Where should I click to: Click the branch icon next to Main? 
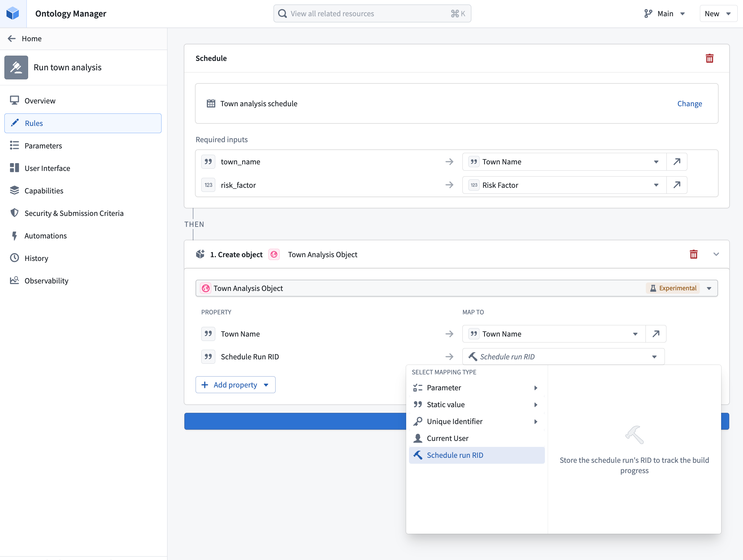click(x=648, y=13)
